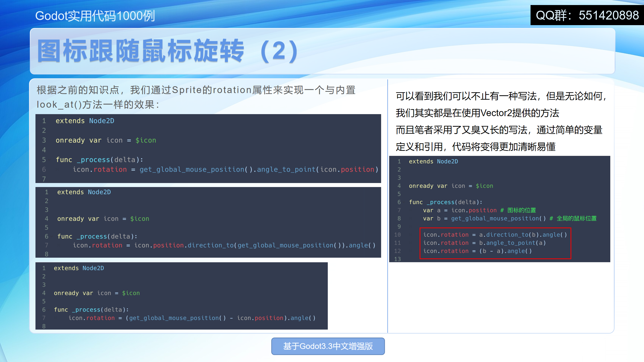Click the 基于Godot3.3中文增强版 button

click(x=328, y=346)
